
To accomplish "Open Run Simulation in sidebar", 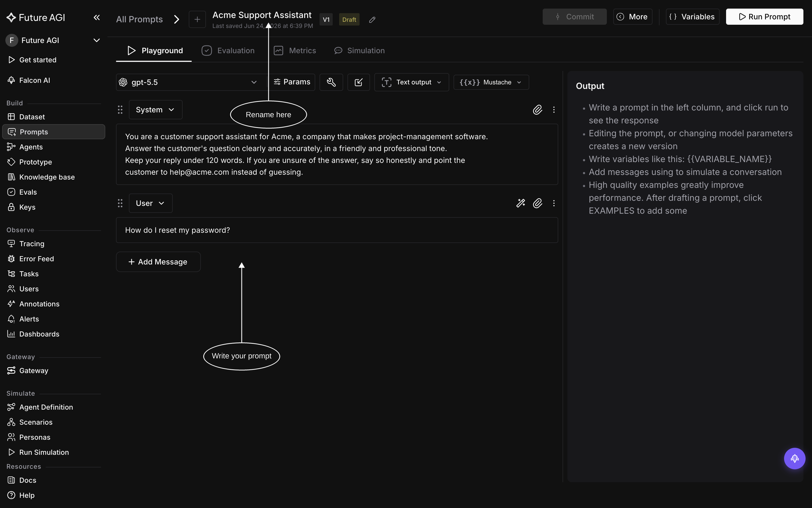I will (x=54, y=453).
